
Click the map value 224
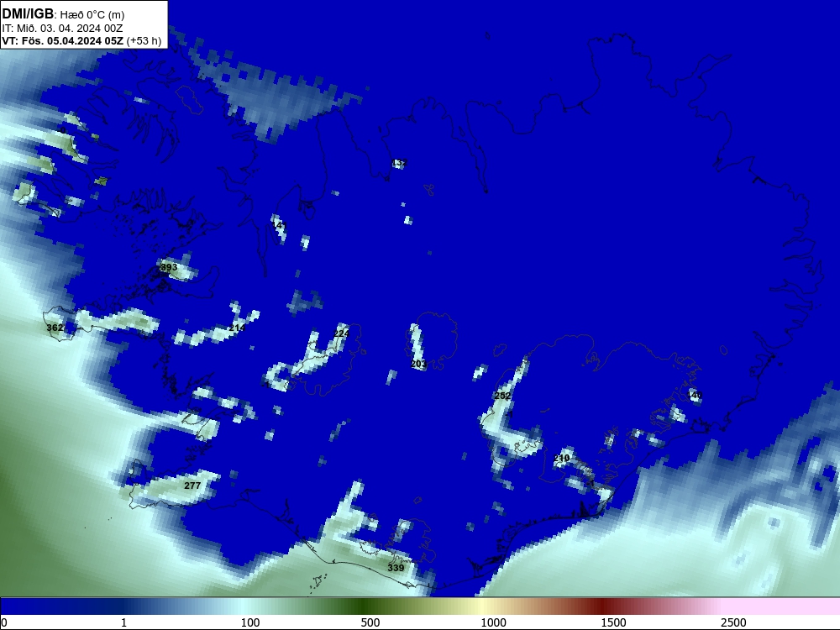click(341, 333)
